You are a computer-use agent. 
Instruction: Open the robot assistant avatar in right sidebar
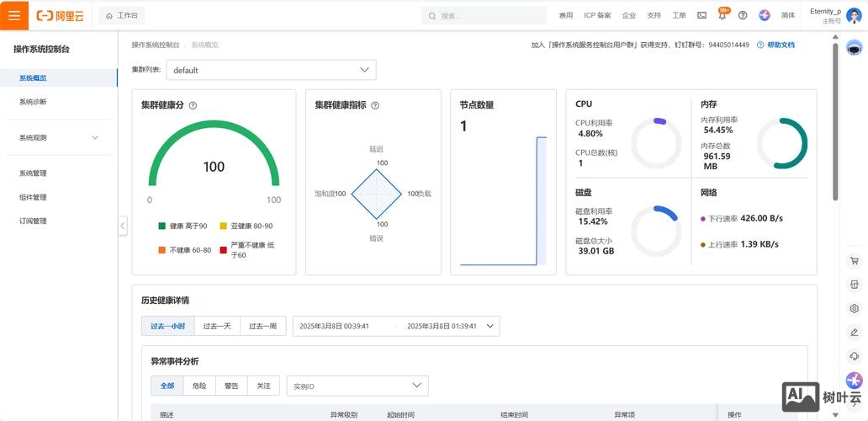tap(855, 48)
